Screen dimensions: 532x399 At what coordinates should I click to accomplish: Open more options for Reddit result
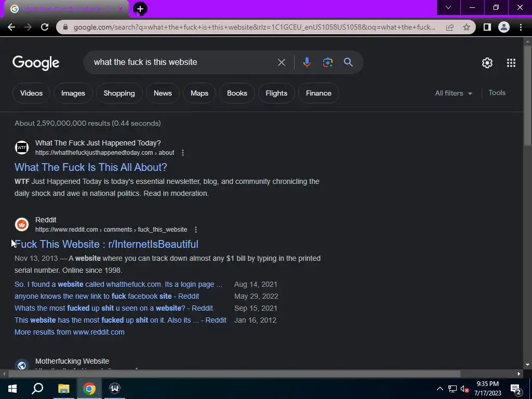pyautogui.click(x=196, y=230)
